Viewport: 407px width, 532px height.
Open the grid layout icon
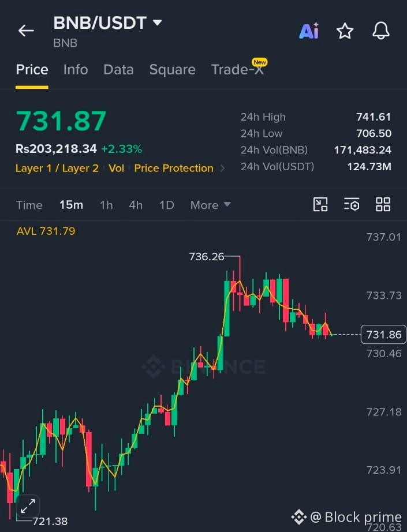point(383,205)
